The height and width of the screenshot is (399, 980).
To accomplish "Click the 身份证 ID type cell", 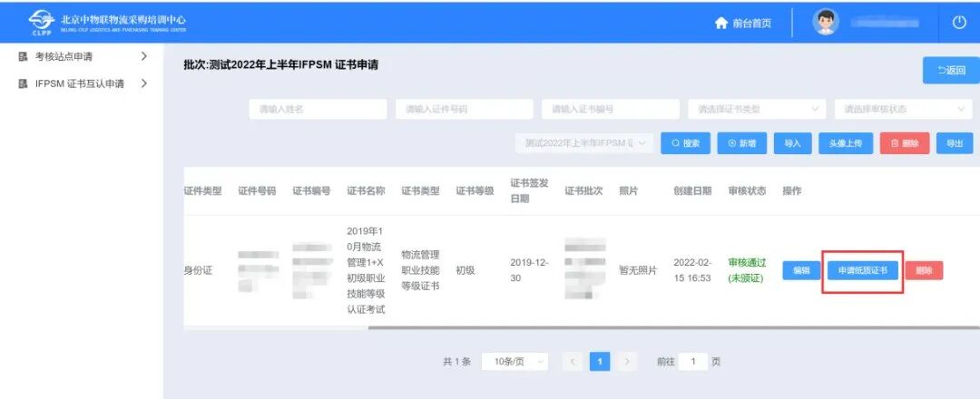I will 198,270.
